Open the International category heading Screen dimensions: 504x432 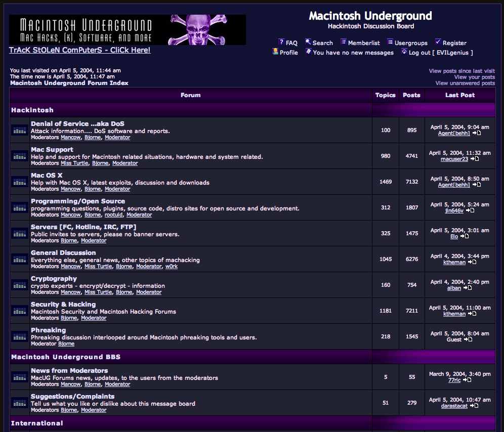pos(37,423)
